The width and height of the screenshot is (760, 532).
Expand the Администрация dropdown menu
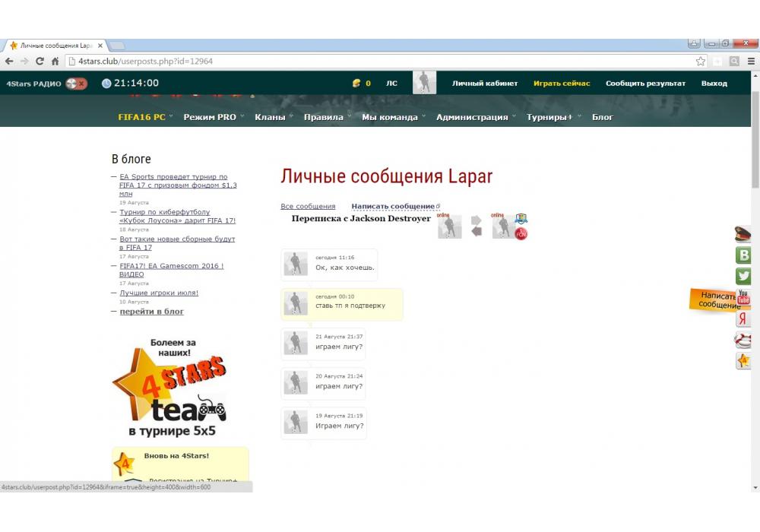click(476, 117)
